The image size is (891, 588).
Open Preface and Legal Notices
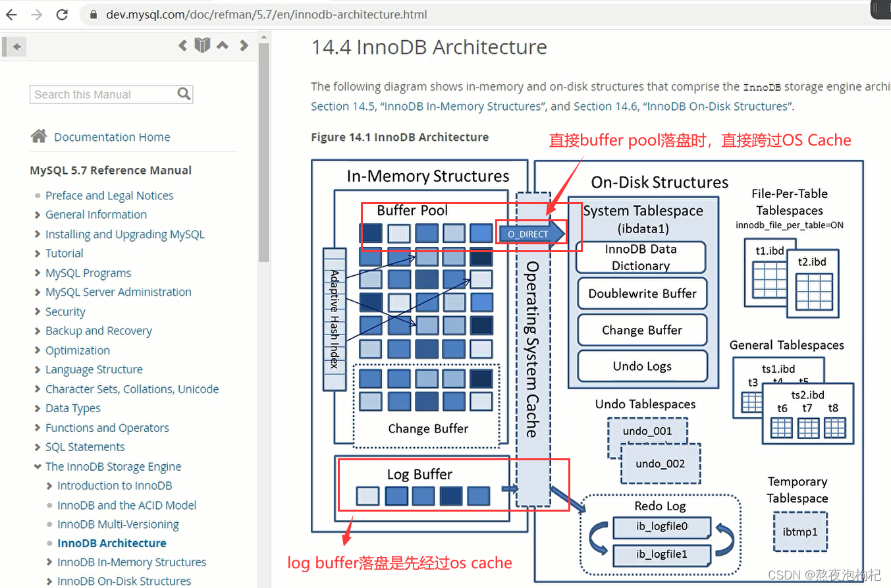pyautogui.click(x=109, y=196)
